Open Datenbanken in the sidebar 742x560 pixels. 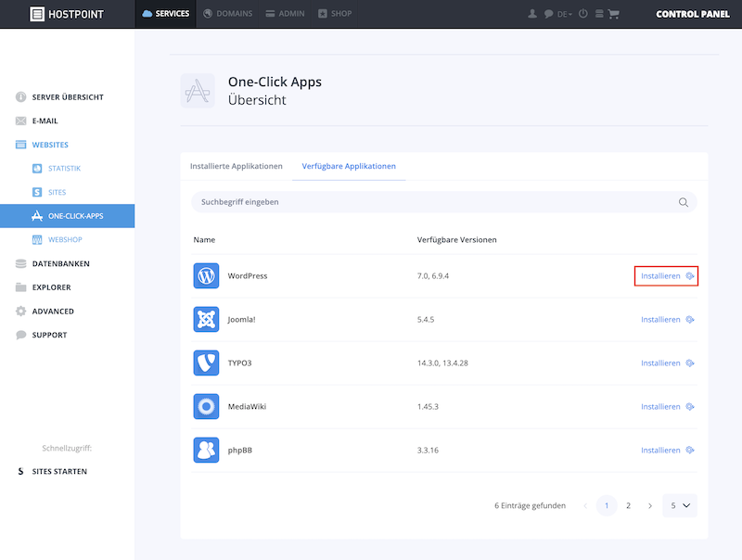(x=60, y=263)
